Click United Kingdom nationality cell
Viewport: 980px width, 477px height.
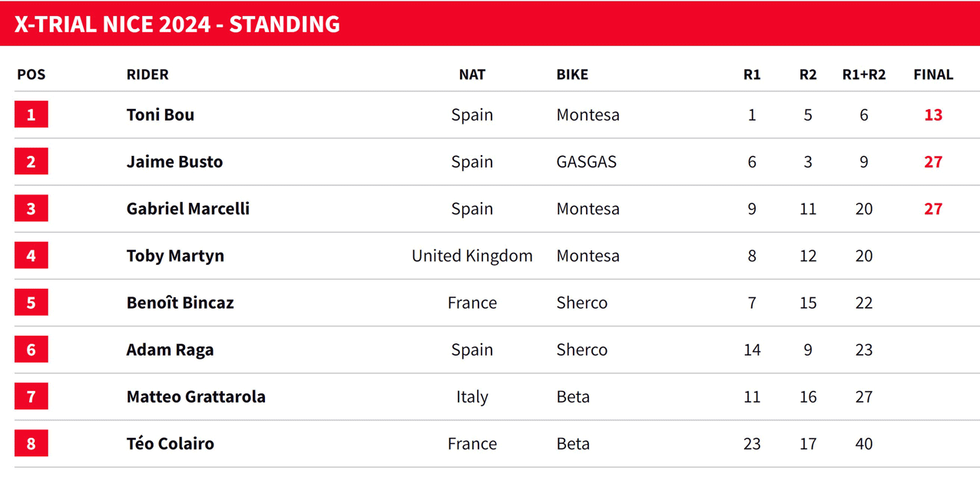[472, 256]
